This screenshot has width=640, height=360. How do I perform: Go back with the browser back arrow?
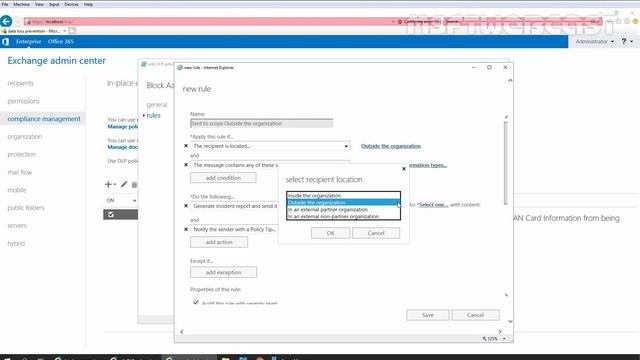[6, 21]
